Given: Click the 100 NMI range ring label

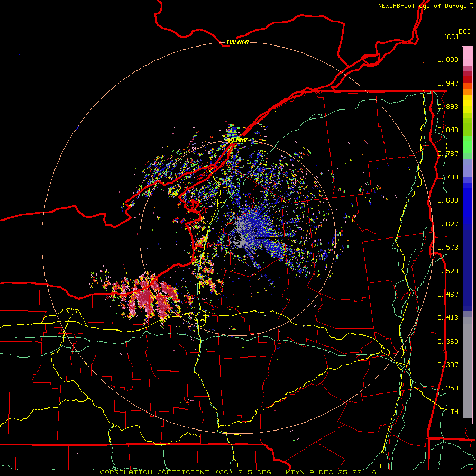Looking at the screenshot, I should 237,42.
